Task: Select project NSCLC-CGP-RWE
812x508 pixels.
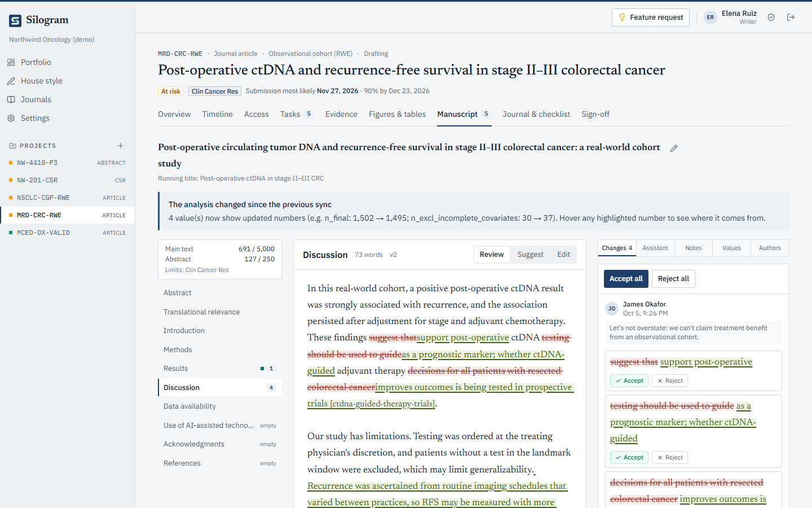Action: [67, 198]
